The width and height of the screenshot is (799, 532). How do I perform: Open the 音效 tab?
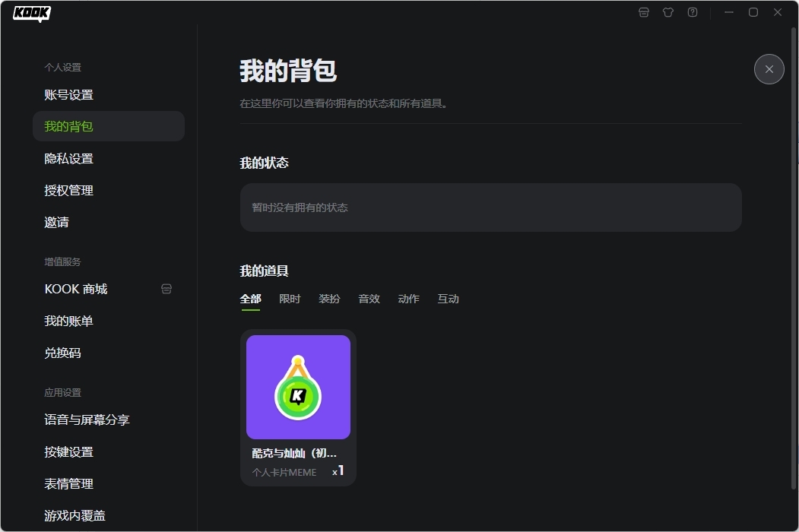[369, 299]
